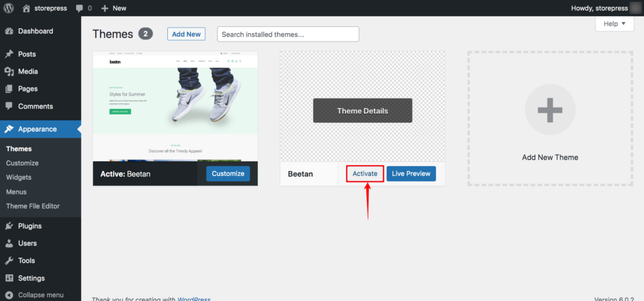Open the Posts pin icon menu
This screenshot has width=644, height=301.
9,54
